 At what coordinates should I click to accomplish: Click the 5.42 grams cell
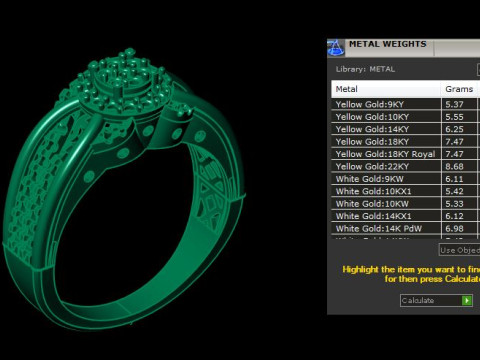[x=459, y=191]
